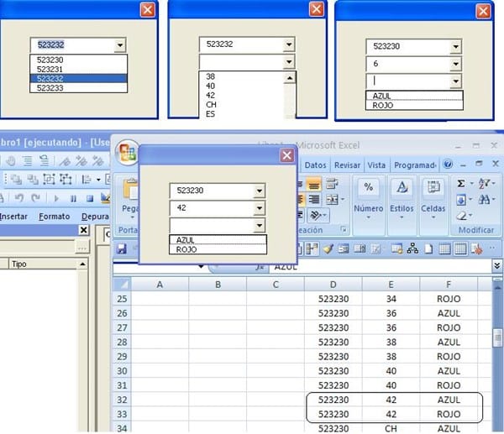Click the Clear eraser icon
Image resolution: width=504 pixels, height=434 pixels.
[x=461, y=216]
